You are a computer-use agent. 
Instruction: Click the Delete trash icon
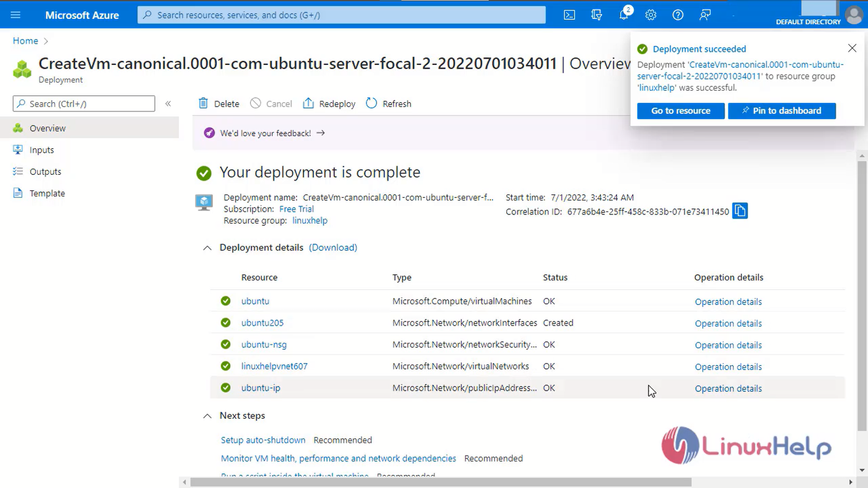coord(203,103)
